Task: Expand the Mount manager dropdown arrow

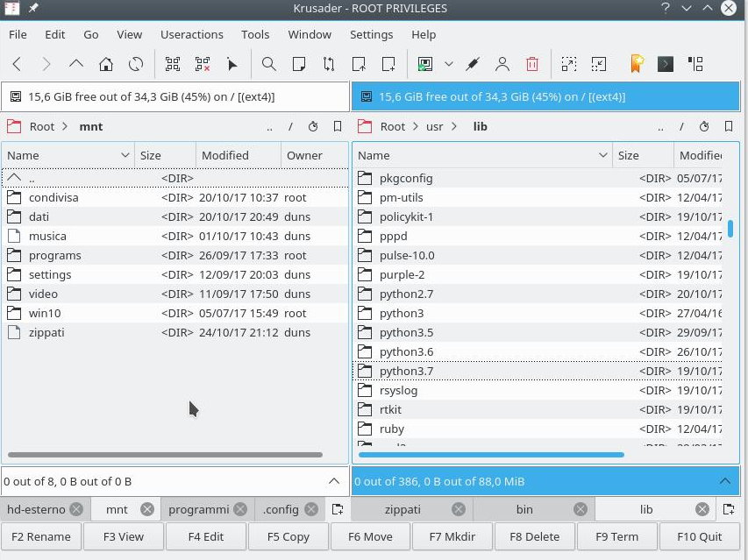Action: pyautogui.click(x=448, y=64)
